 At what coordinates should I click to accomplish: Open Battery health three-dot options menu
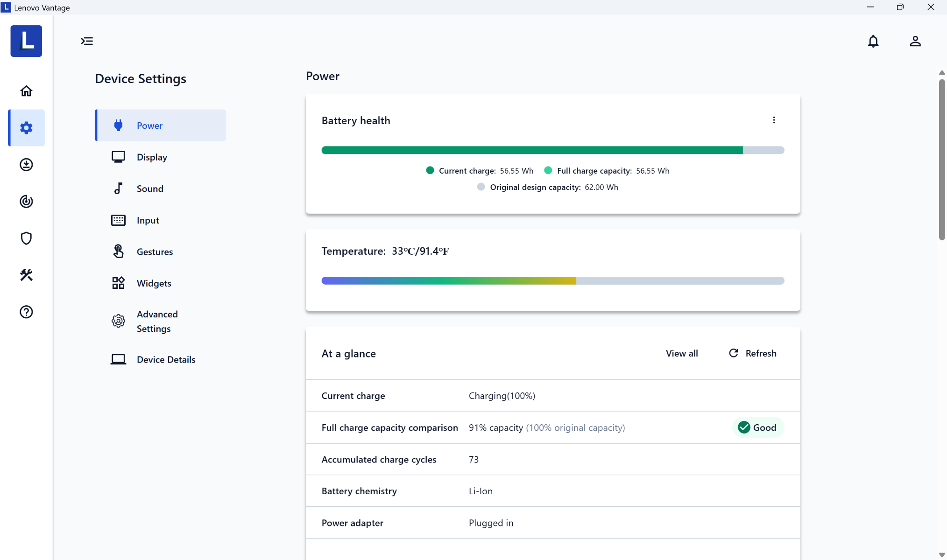[774, 120]
